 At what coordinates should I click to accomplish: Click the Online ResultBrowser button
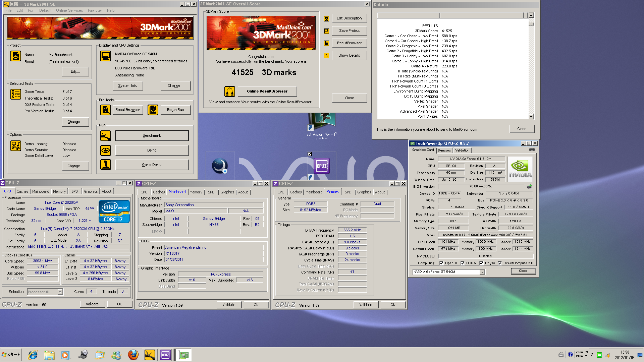[x=267, y=91]
